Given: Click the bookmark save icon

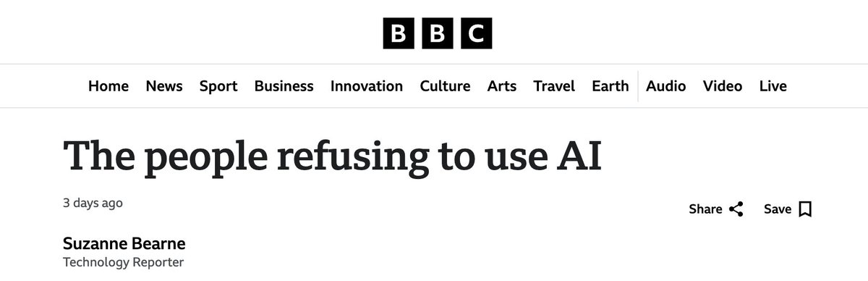Looking at the screenshot, I should tap(805, 209).
